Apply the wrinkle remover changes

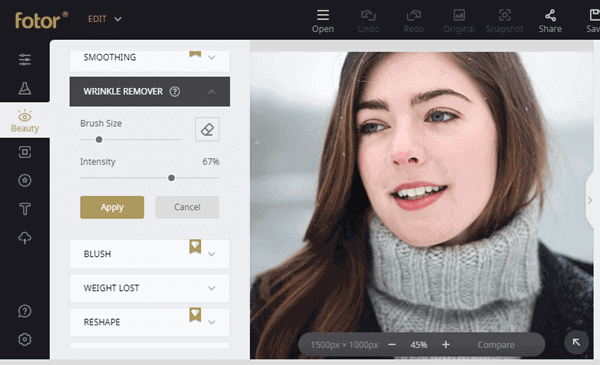[112, 207]
